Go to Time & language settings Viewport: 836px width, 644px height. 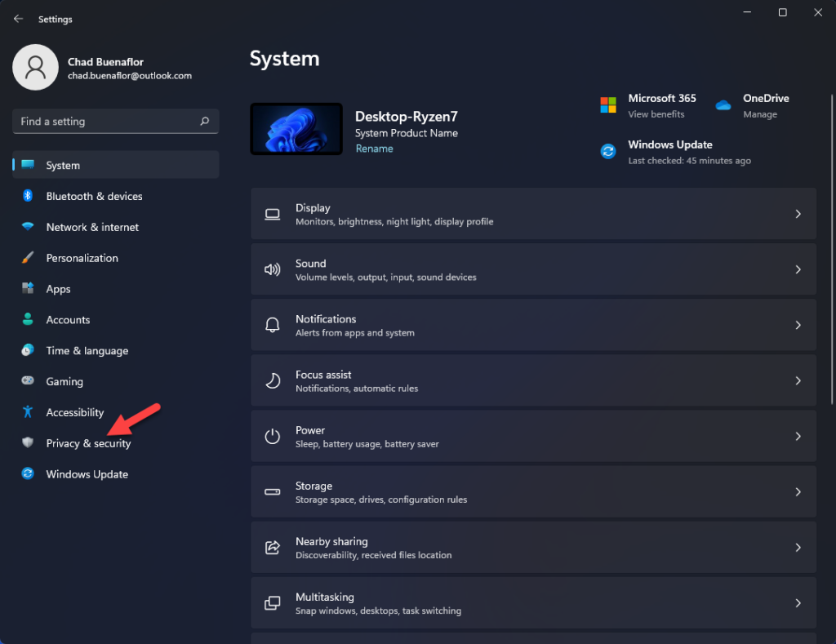[116, 350]
